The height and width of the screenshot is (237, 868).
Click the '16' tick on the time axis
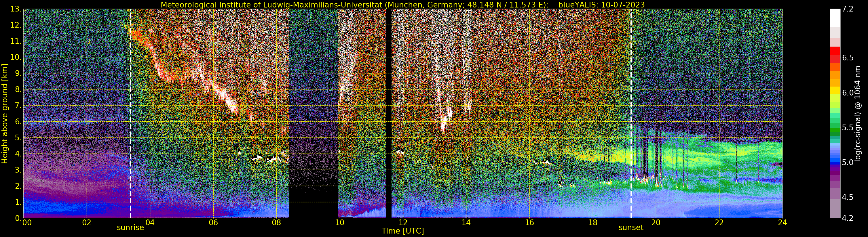tap(529, 223)
